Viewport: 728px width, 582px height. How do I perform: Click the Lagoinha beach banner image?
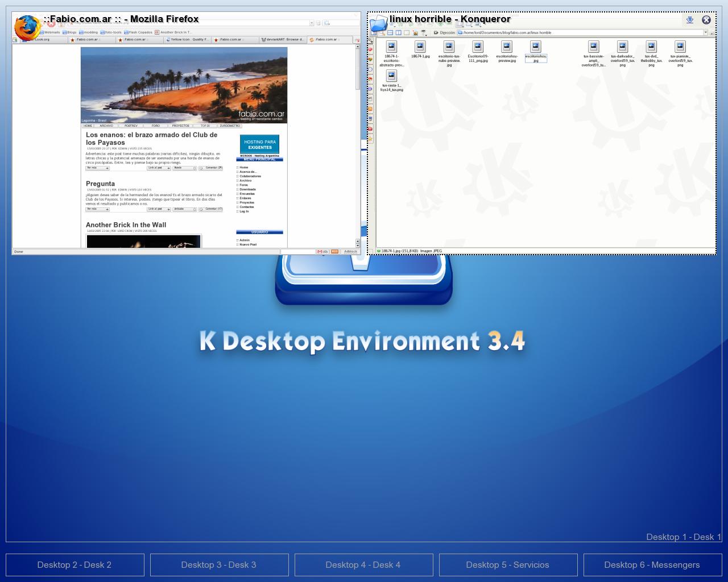184,85
